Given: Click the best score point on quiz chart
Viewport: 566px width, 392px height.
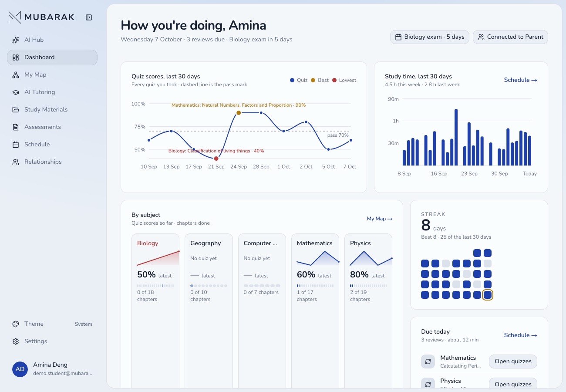Looking at the screenshot, I should pyautogui.click(x=239, y=113).
